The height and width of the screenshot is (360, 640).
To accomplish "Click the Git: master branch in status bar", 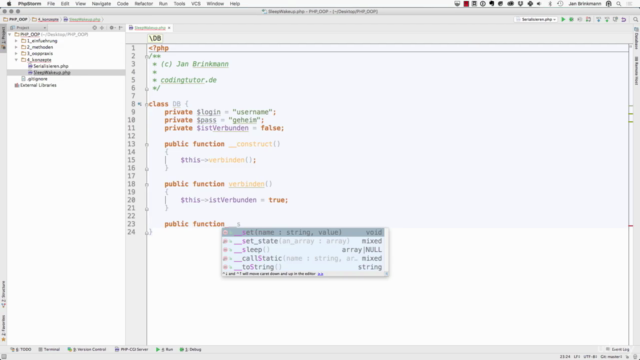I will (611, 357).
